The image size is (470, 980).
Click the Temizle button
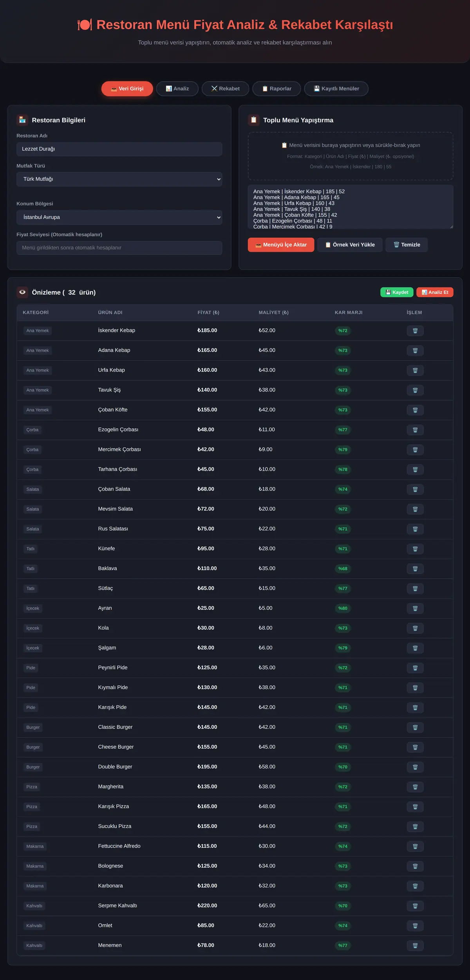click(x=407, y=245)
